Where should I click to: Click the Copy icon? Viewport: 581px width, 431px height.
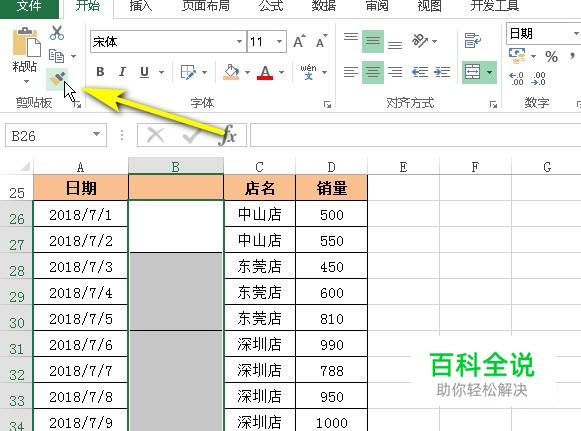click(x=56, y=56)
